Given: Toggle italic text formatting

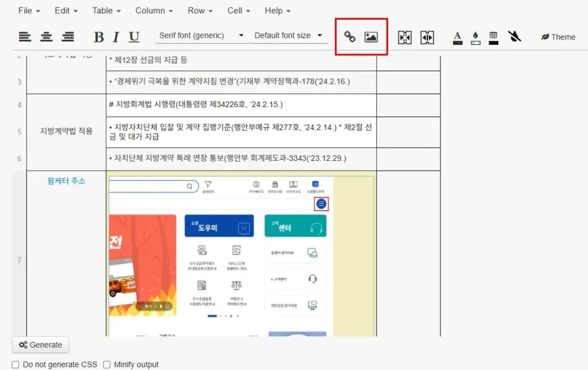Looking at the screenshot, I should pyautogui.click(x=115, y=37).
